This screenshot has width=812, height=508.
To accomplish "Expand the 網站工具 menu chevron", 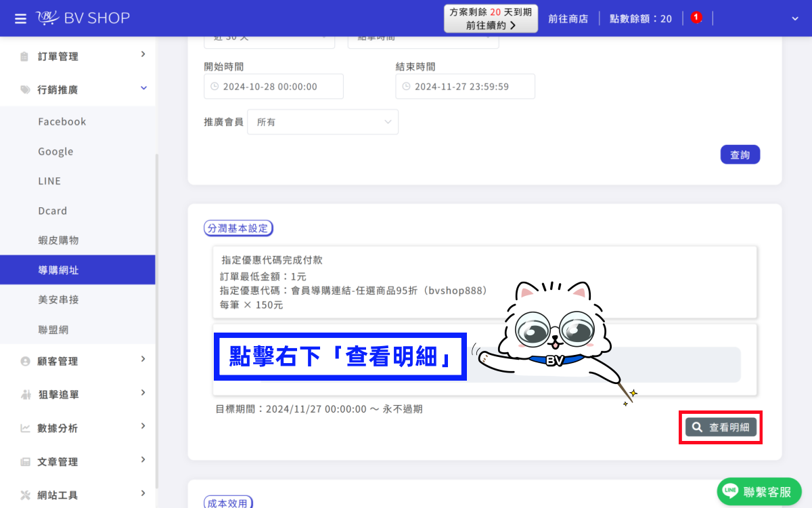I will pyautogui.click(x=143, y=492).
